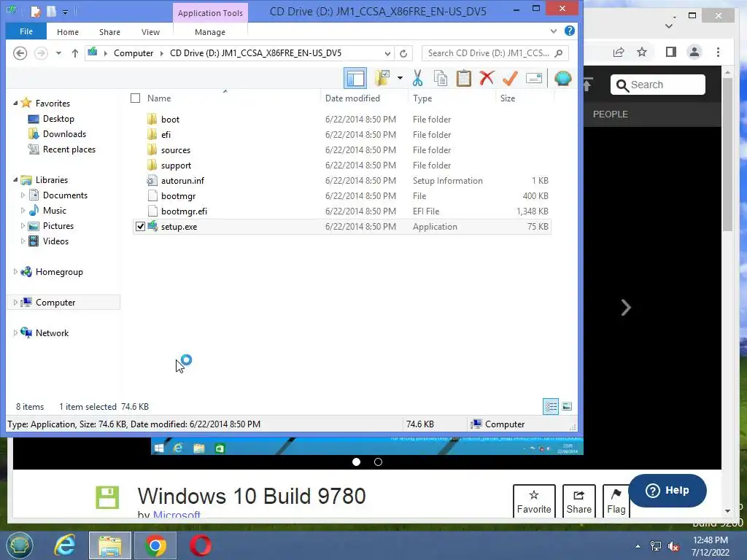Click the shell globe icon in Explorer toolbar
This screenshot has height=560, width=747.
pos(562,78)
